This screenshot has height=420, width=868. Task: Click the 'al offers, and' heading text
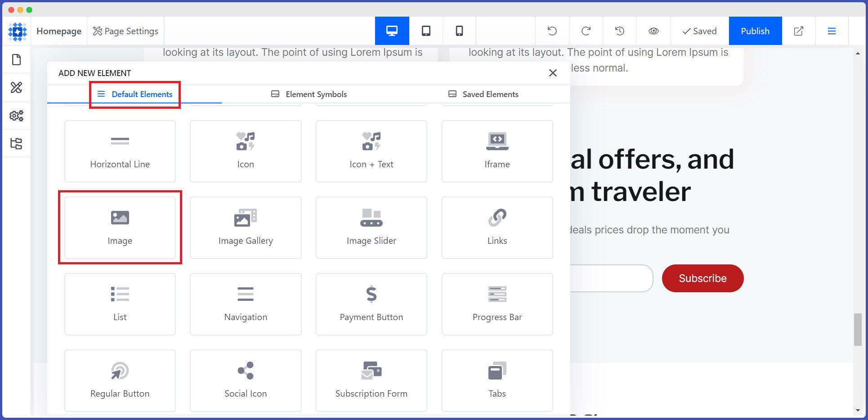tap(652, 159)
